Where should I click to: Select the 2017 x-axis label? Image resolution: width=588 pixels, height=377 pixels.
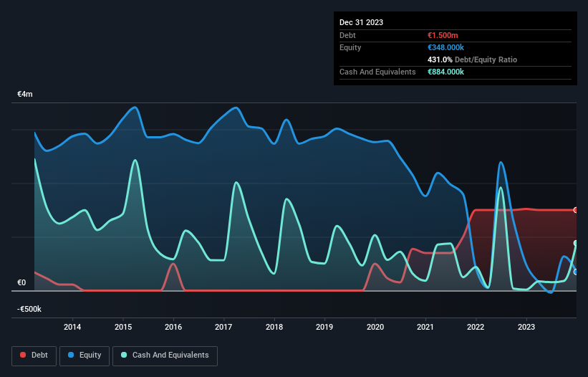[x=223, y=327]
